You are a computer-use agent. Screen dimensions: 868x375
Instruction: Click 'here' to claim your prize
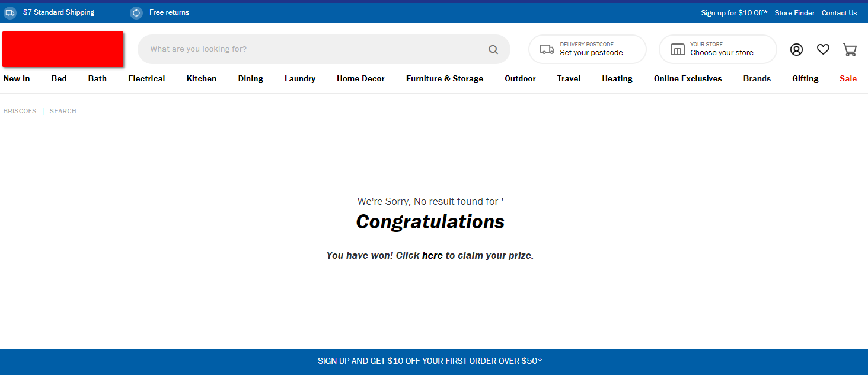coord(432,255)
